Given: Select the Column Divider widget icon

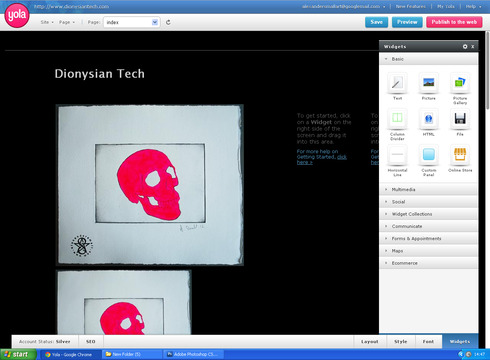Looking at the screenshot, I should pyautogui.click(x=397, y=119).
